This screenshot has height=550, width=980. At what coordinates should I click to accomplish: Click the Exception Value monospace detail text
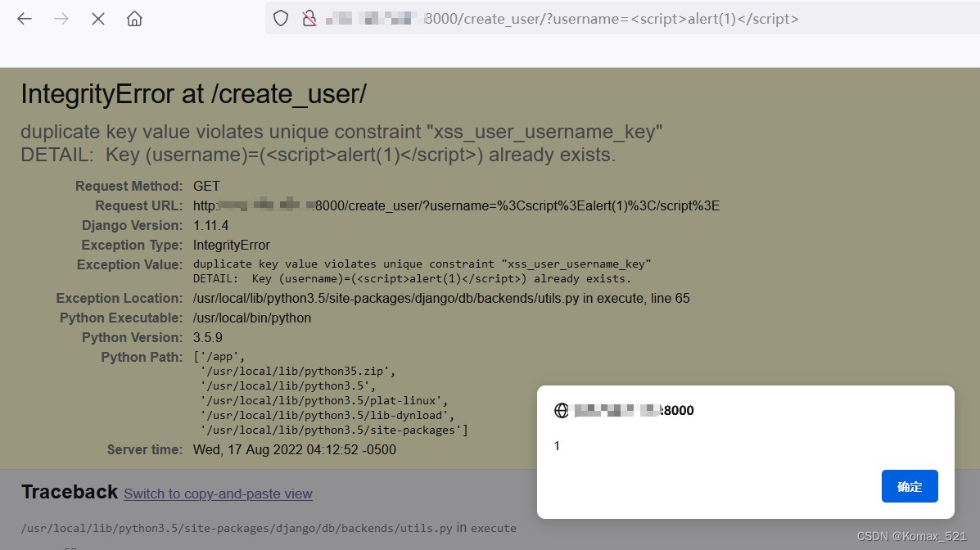click(x=422, y=271)
